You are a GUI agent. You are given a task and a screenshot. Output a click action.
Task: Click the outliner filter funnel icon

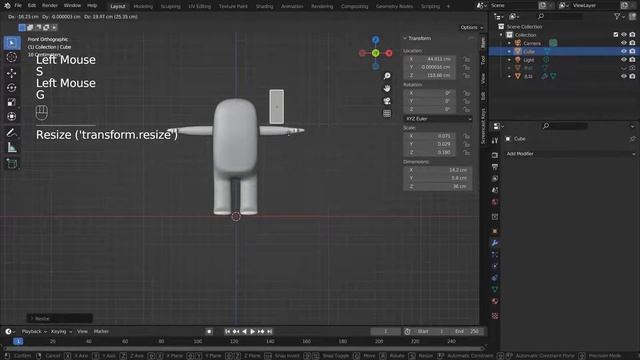617,16
